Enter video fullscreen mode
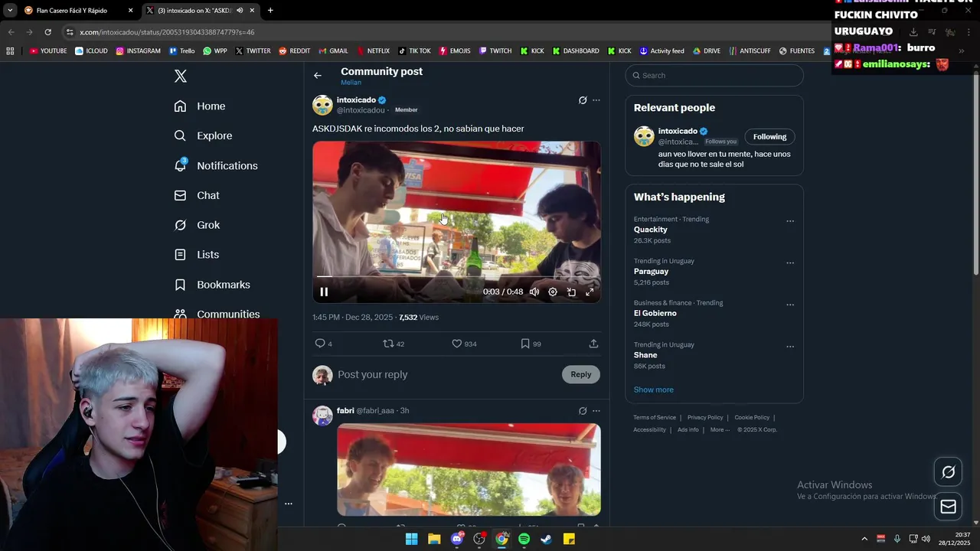The width and height of the screenshot is (980, 551). [590, 292]
